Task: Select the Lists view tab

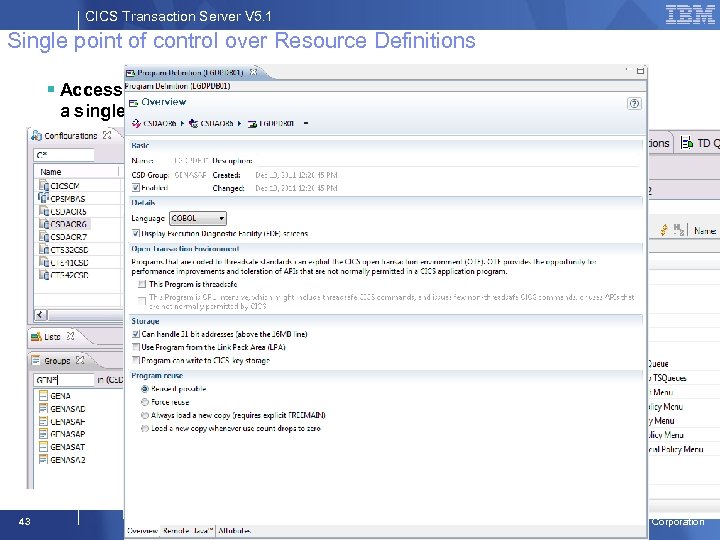Action: (x=52, y=337)
